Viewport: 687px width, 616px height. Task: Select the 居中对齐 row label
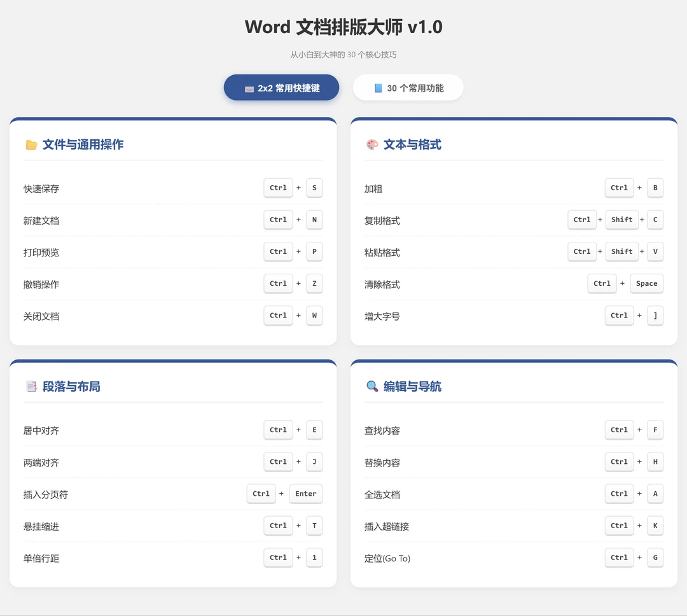tap(41, 431)
